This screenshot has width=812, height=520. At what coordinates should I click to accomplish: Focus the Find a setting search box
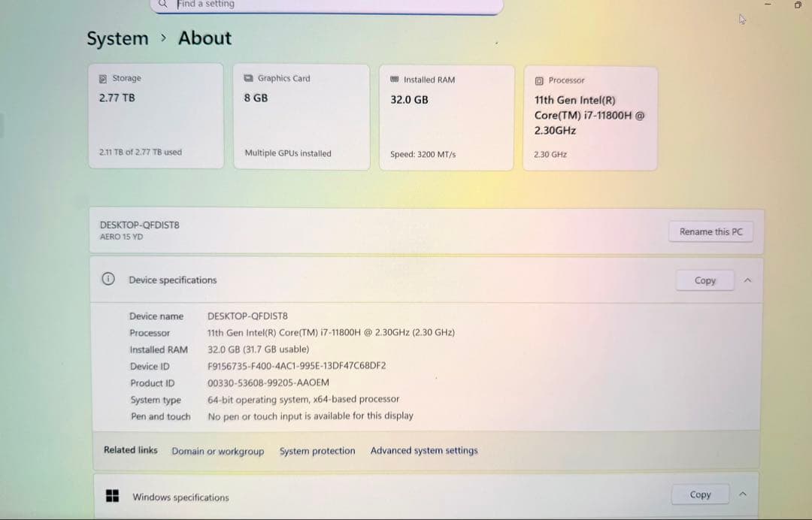[x=331, y=5]
